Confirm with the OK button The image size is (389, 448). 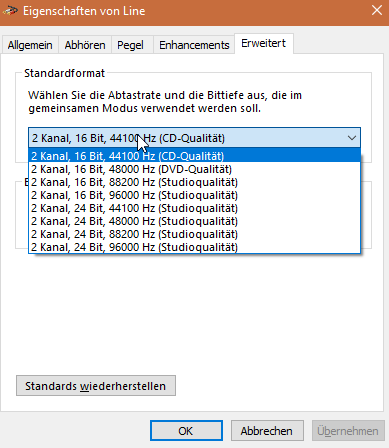(186, 431)
